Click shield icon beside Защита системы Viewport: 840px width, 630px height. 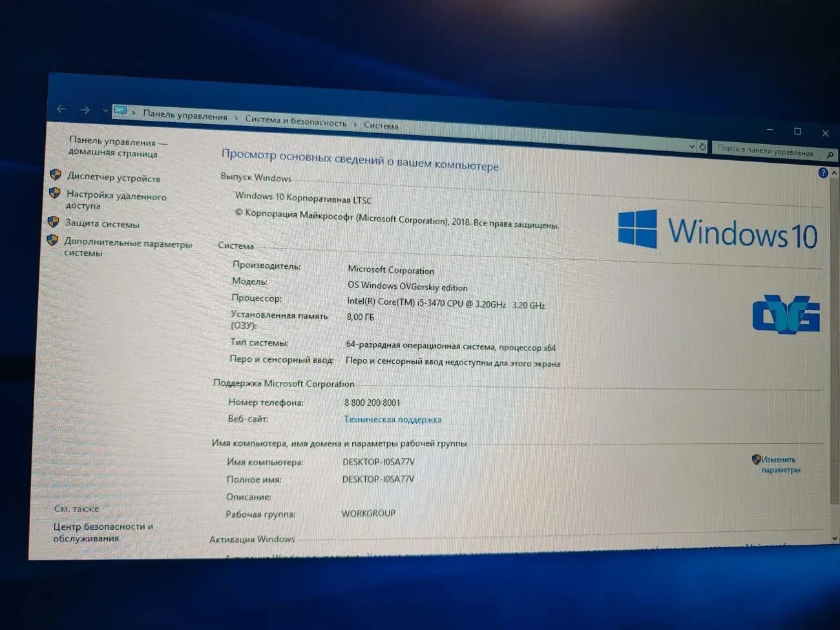click(x=54, y=222)
